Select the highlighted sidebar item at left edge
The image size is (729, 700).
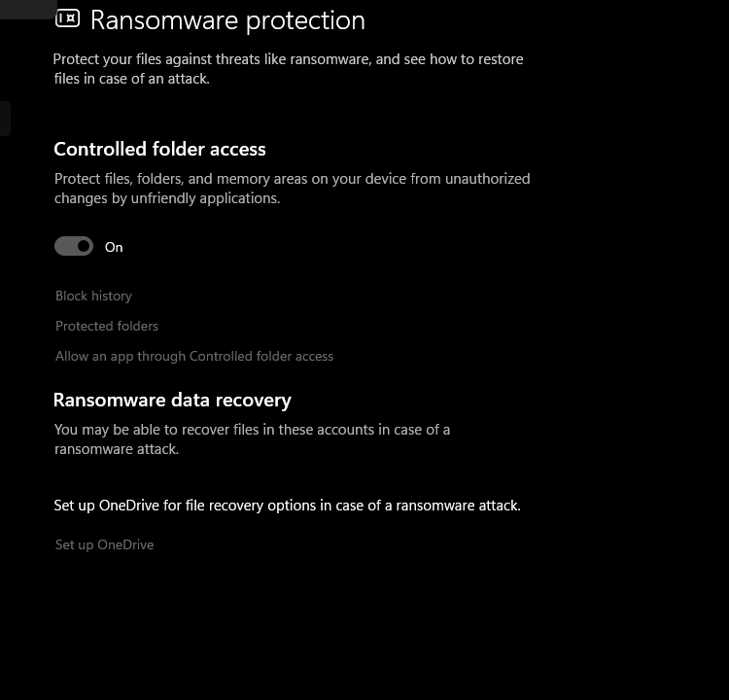(x=5, y=119)
